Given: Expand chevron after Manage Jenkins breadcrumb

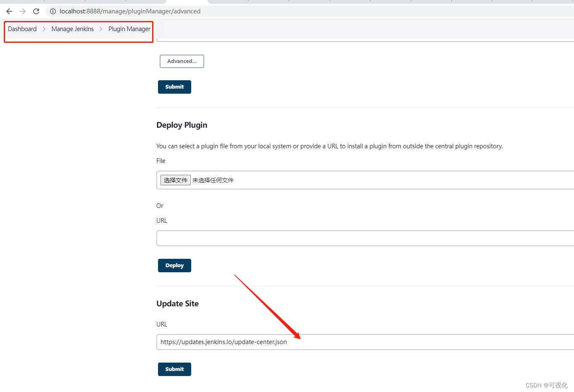Looking at the screenshot, I should coord(101,29).
